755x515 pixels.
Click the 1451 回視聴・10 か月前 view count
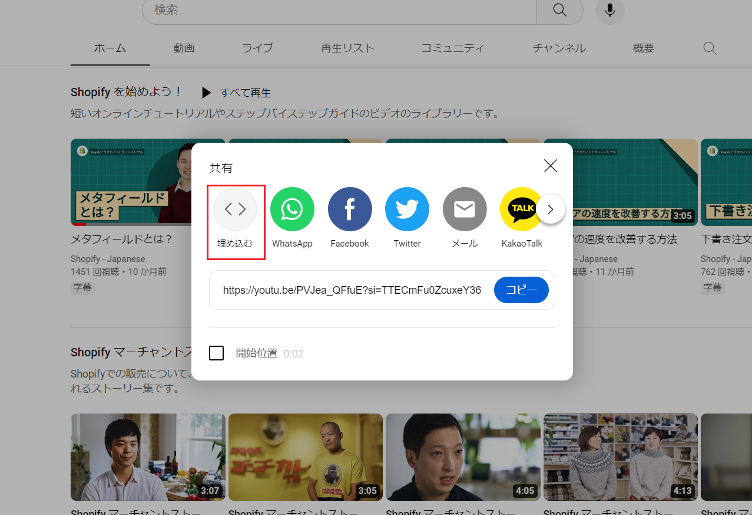118,271
